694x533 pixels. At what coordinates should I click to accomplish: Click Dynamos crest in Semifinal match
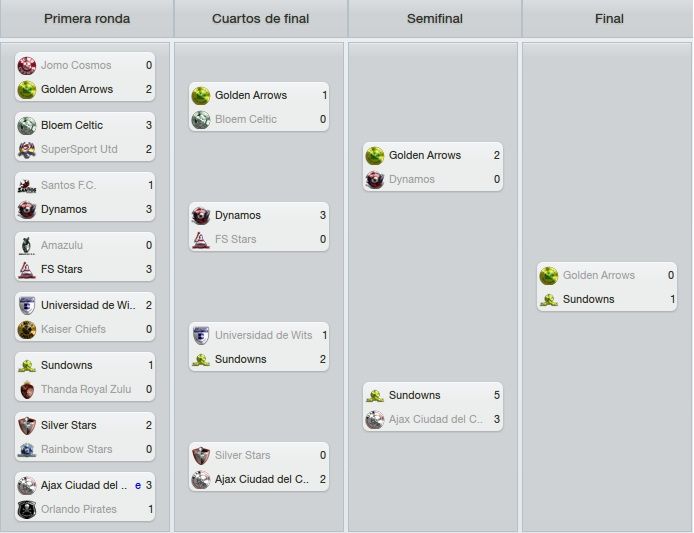[375, 180]
